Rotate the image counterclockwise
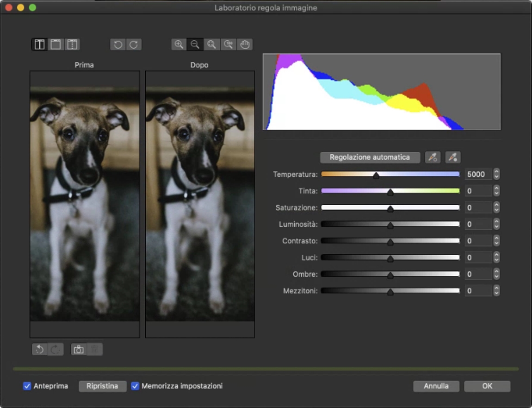Viewport: 532px width, 408px height. 118,44
